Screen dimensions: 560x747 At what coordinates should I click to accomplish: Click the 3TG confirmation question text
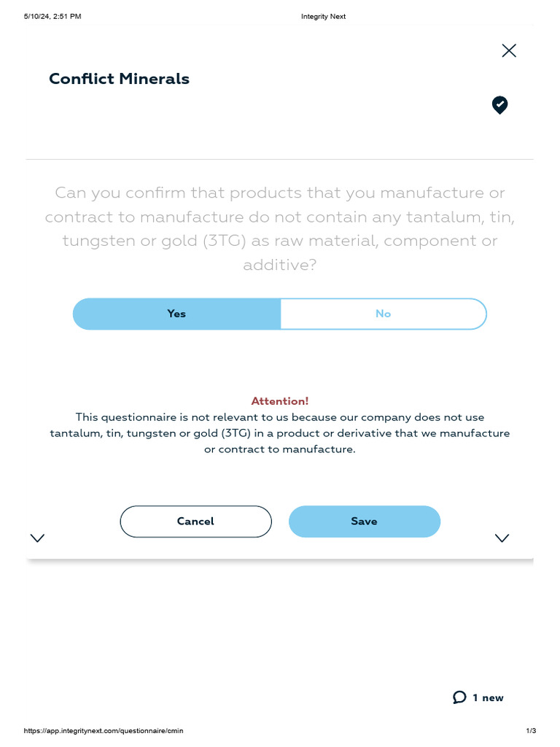pos(279,217)
